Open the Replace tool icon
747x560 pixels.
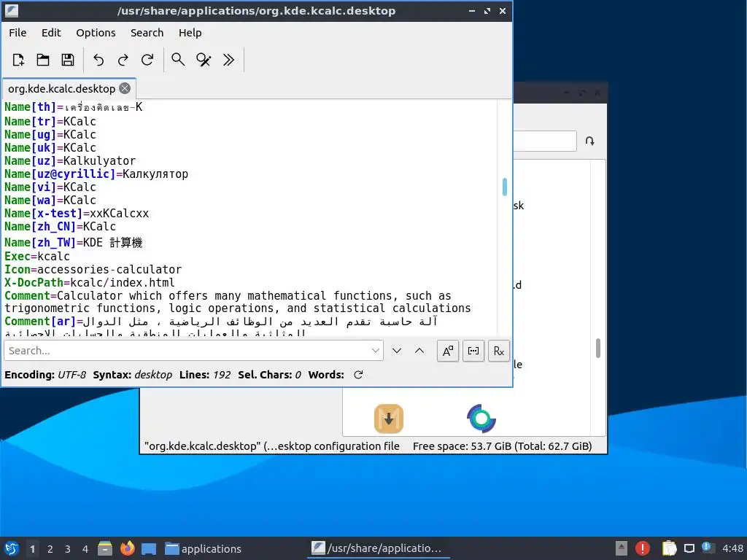click(x=204, y=60)
